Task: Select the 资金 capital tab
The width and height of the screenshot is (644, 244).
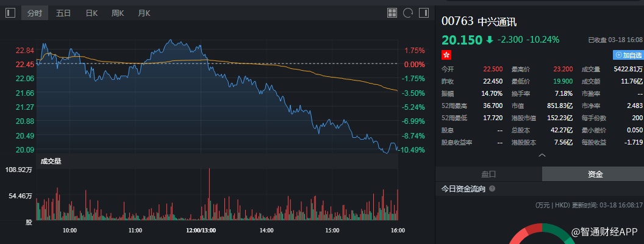Action: click(595, 174)
